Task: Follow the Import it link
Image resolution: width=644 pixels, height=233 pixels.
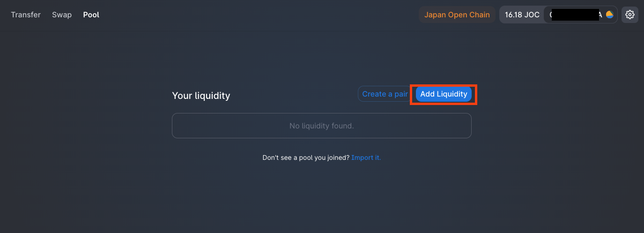Action: (x=366, y=158)
